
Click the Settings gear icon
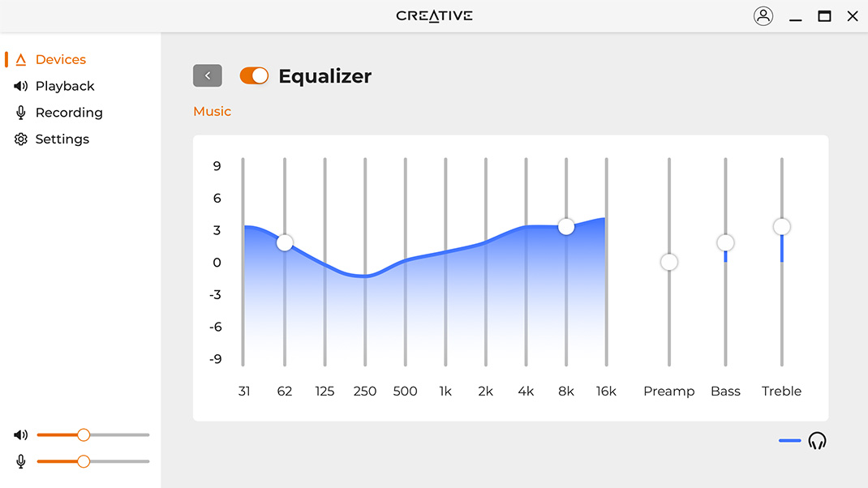21,139
